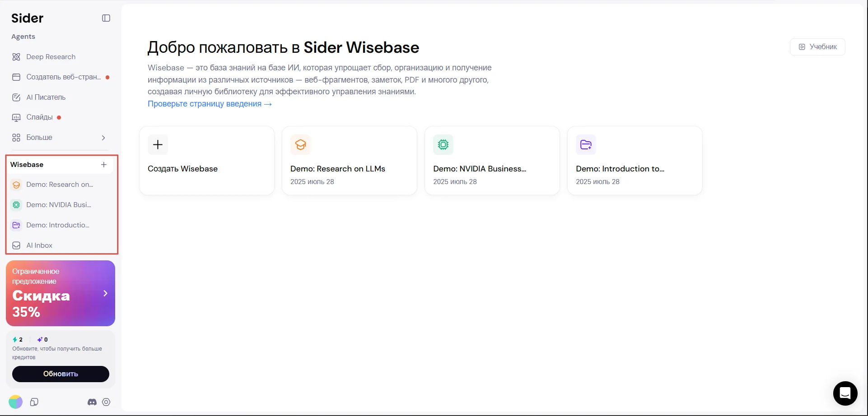Screen dimensions: 868x416
Task: Expand the Больше agents list
Action: [60, 138]
